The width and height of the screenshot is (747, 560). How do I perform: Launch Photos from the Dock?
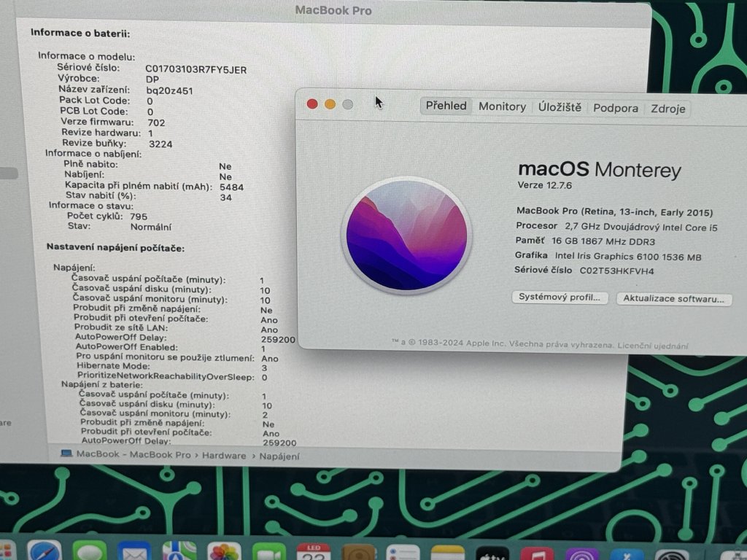[x=224, y=553]
